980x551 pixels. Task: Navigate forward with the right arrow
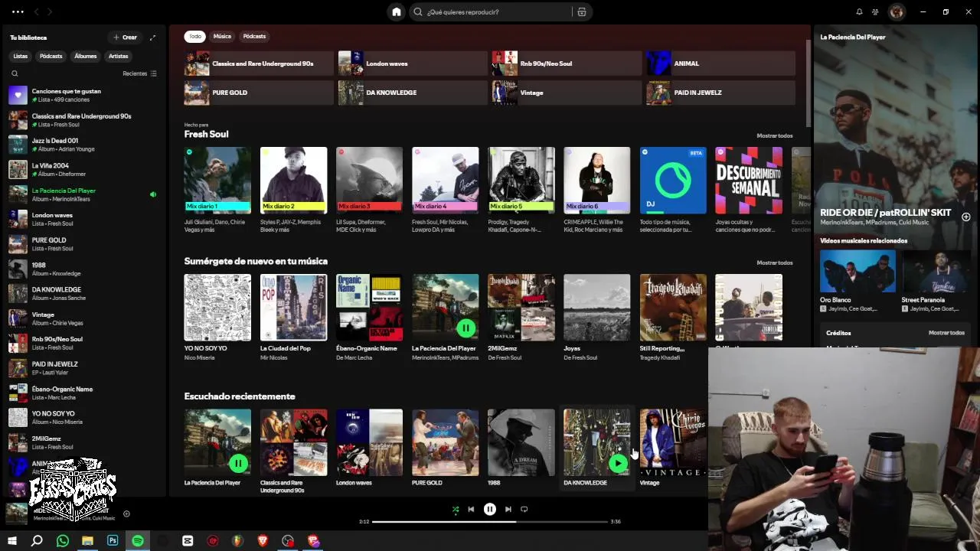pyautogui.click(x=50, y=11)
